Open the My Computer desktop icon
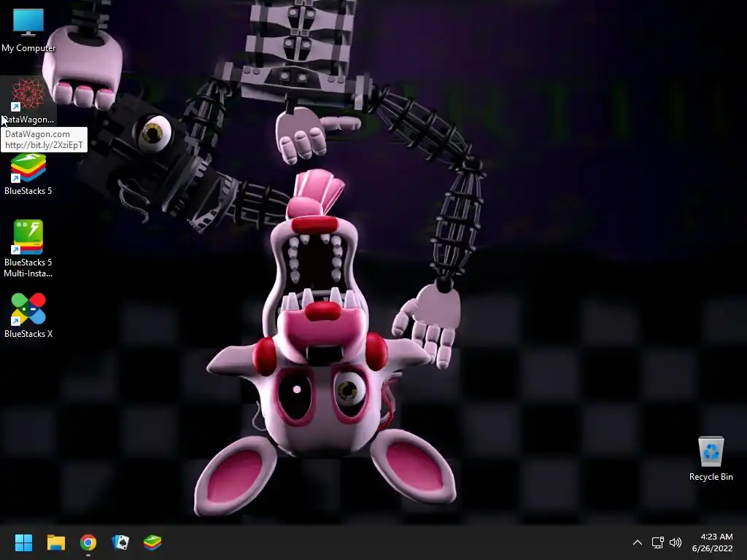This screenshot has width=747, height=560. coord(28,29)
